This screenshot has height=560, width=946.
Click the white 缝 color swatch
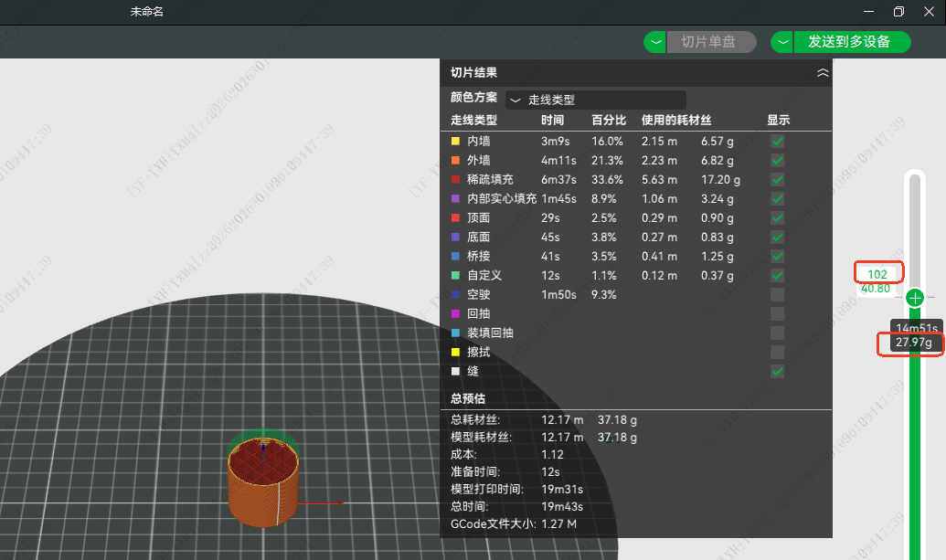coord(455,371)
